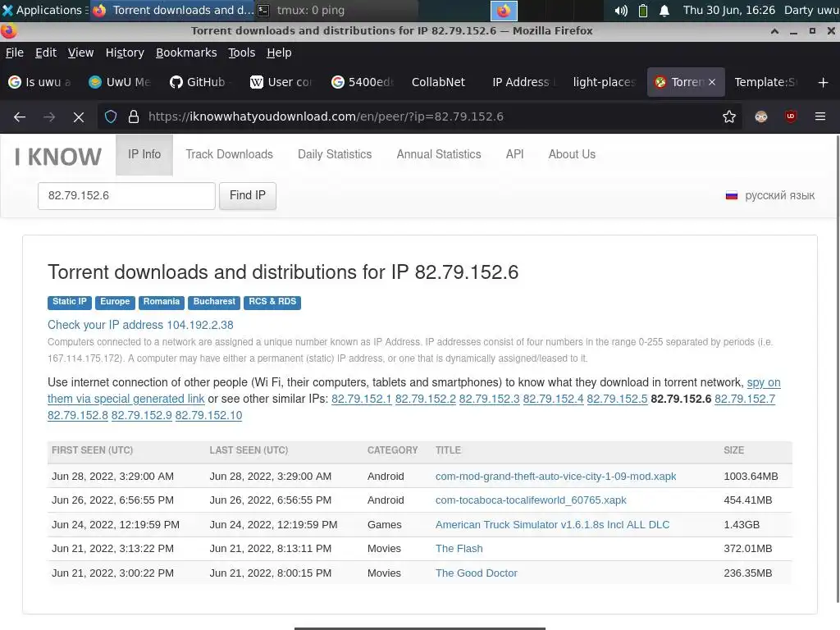Switch to the User con Wikipedia tab
The height and width of the screenshot is (630, 840).
281,82
